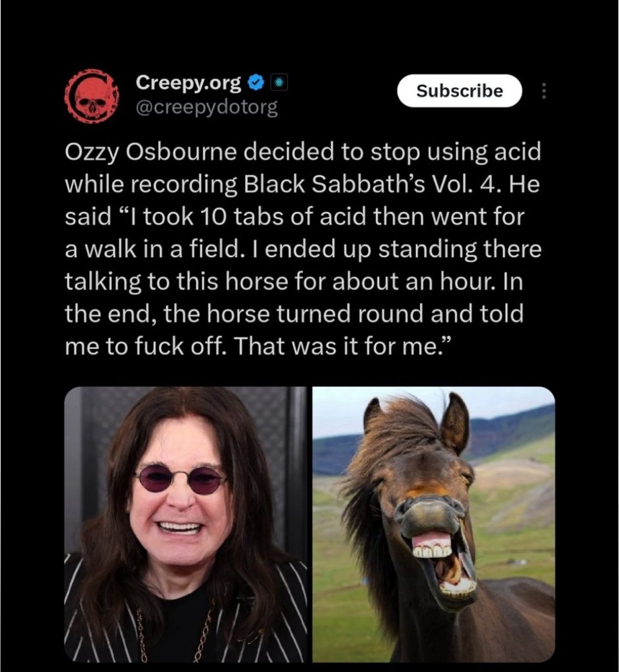
Task: Visit the @creepydotorg handle profile
Action: 207,108
